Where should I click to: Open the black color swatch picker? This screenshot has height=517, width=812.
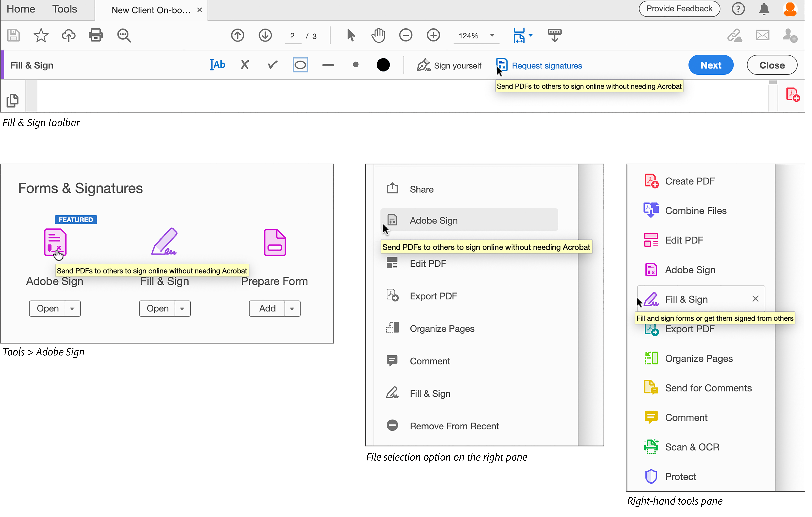click(x=383, y=65)
